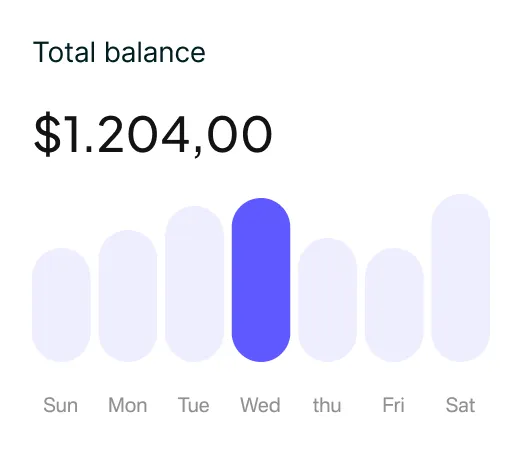Click the Sun bar in chart
522x452 pixels.
coord(61,305)
